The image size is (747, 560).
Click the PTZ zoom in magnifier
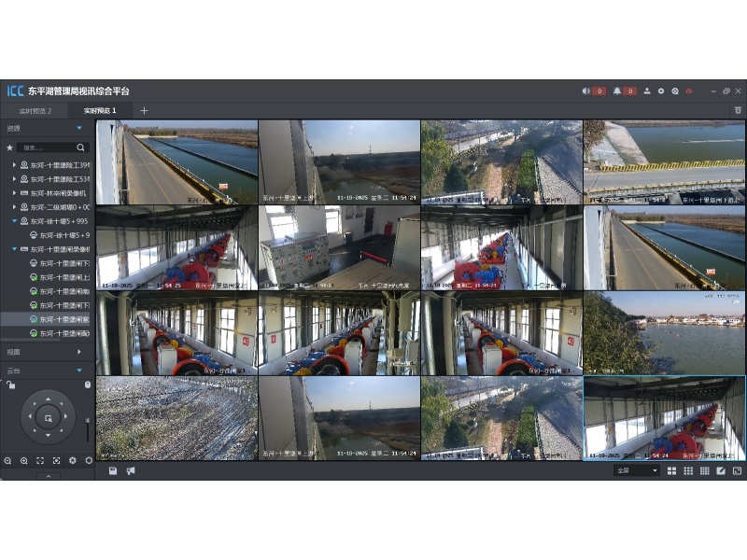click(x=24, y=460)
